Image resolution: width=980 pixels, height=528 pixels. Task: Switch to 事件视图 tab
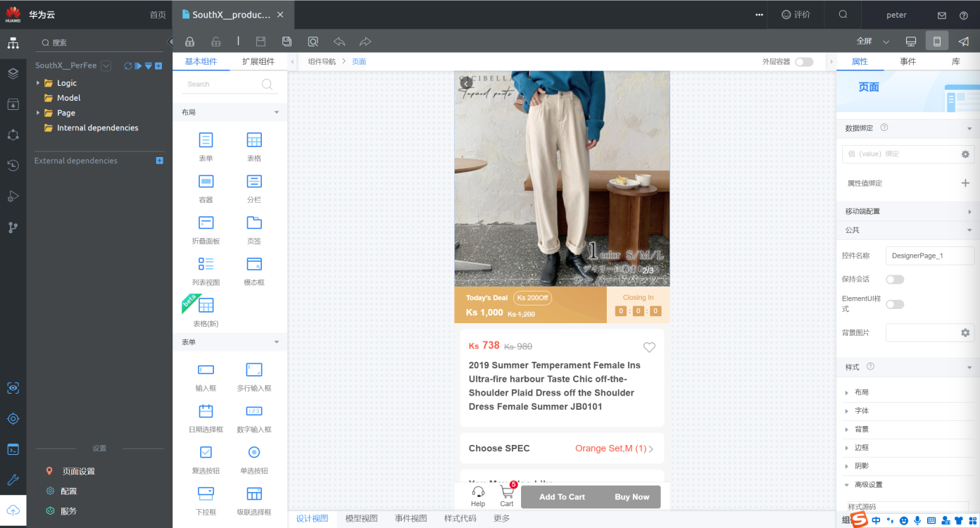pos(411,519)
